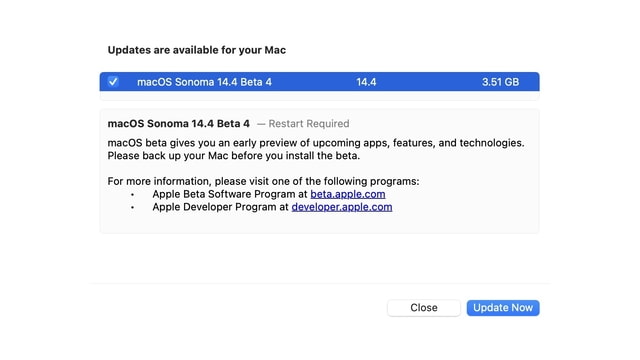Uncheck the macOS Sonoma 14.4 Beta 4 checkbox
Image resolution: width=640 pixels, height=360 pixels.
click(113, 82)
